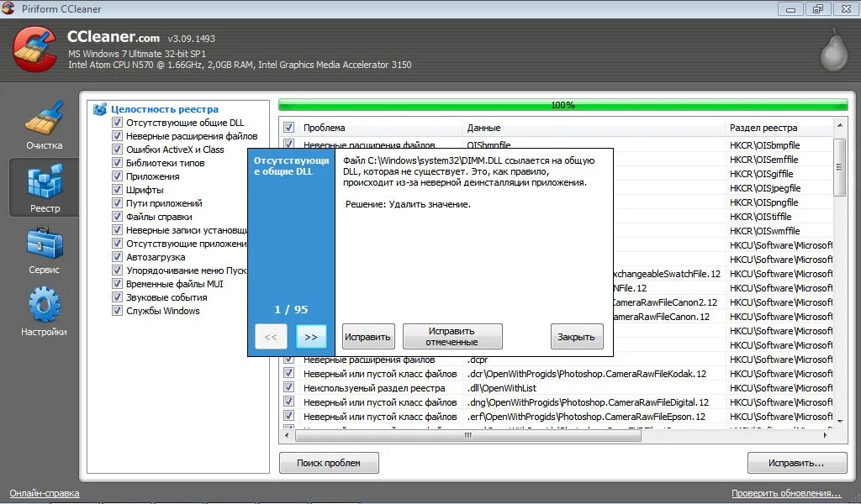Open the Онлайн-справка link
The width and height of the screenshot is (861, 504).
45,493
